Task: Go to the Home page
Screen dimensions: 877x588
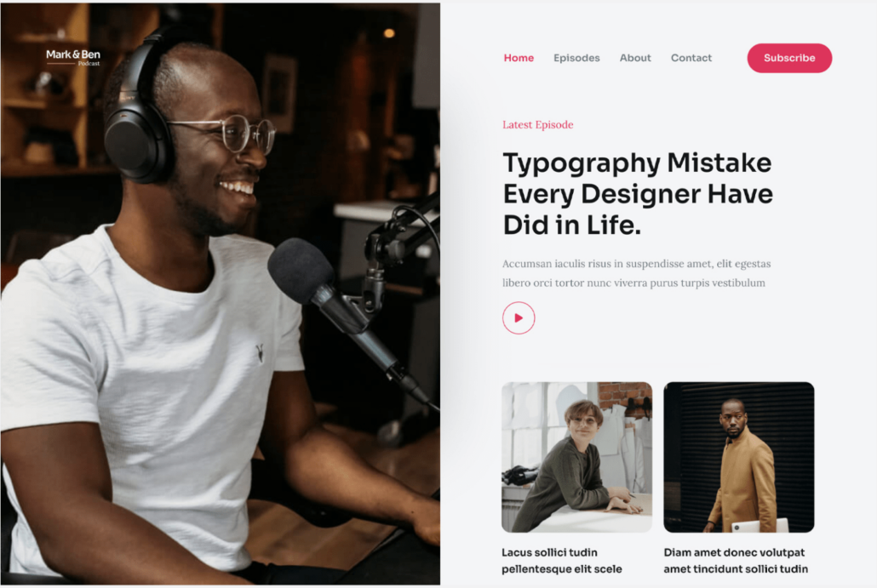Action: pos(519,58)
